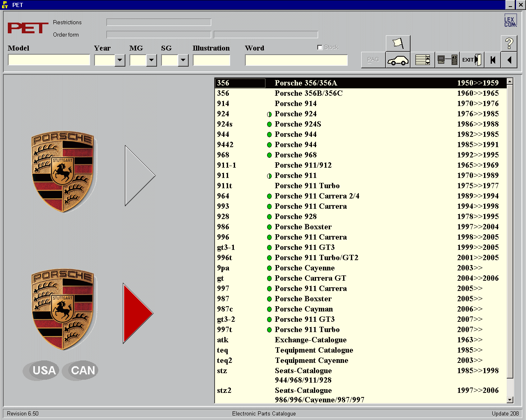Select the Exchange-Catalogue row
The image size is (526, 420).
[360, 340]
